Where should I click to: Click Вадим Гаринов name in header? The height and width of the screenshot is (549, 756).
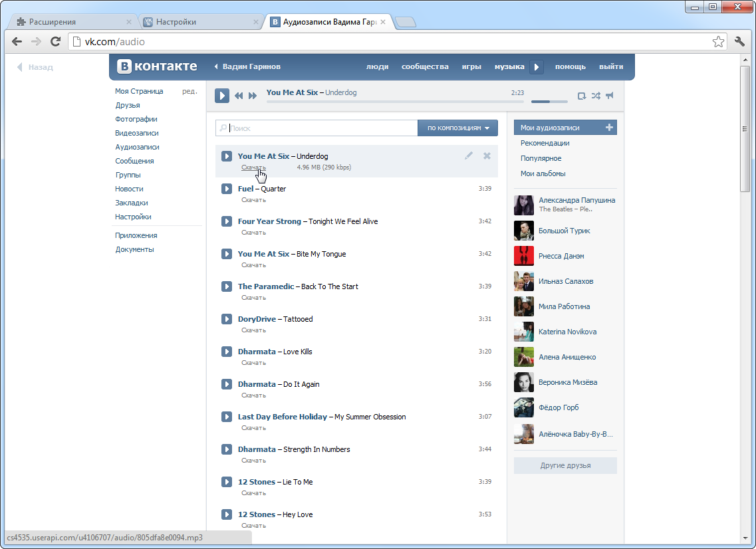(x=251, y=66)
